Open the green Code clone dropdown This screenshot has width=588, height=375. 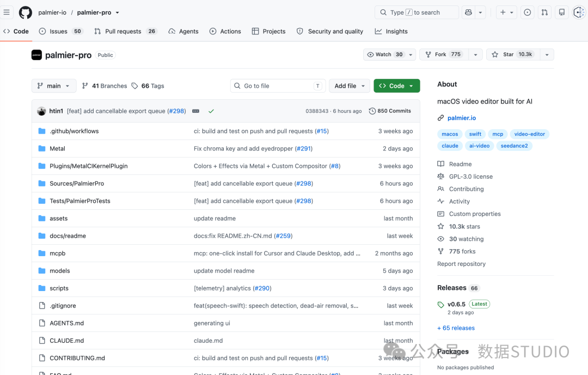[397, 86]
